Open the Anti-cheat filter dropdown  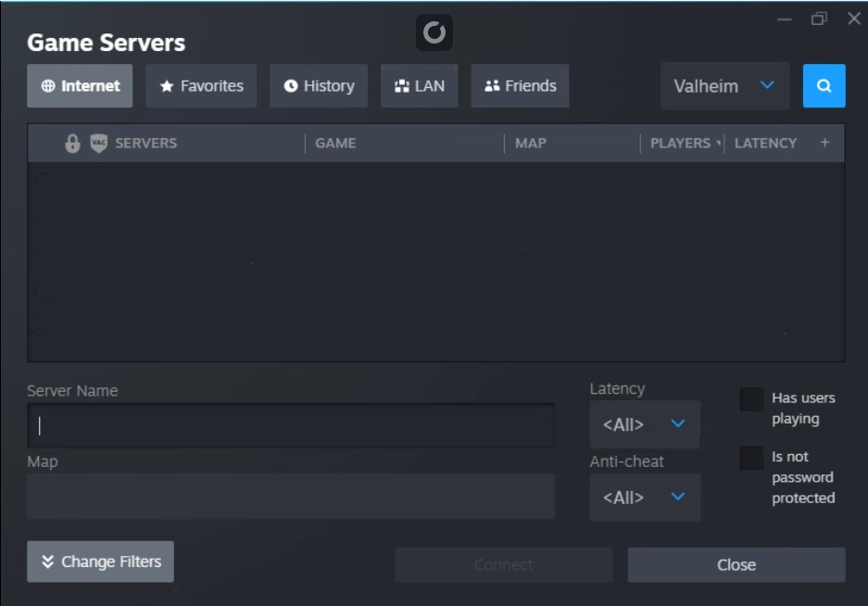[x=645, y=497]
